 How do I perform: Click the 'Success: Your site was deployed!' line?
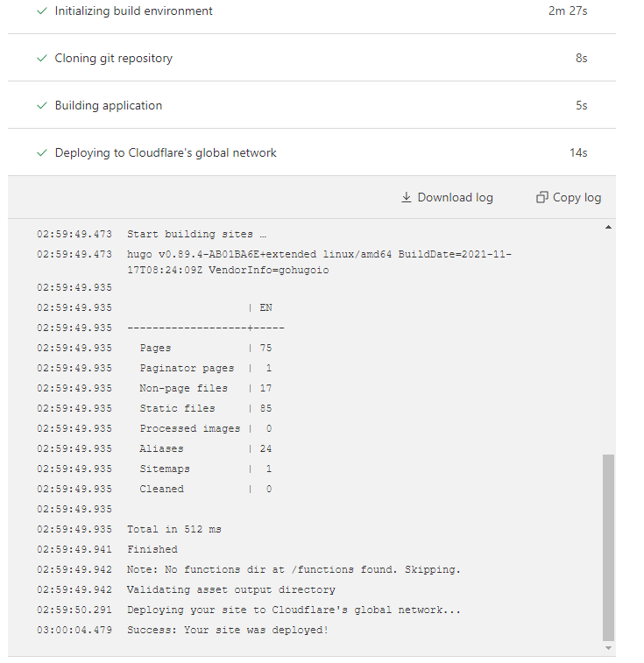228,631
